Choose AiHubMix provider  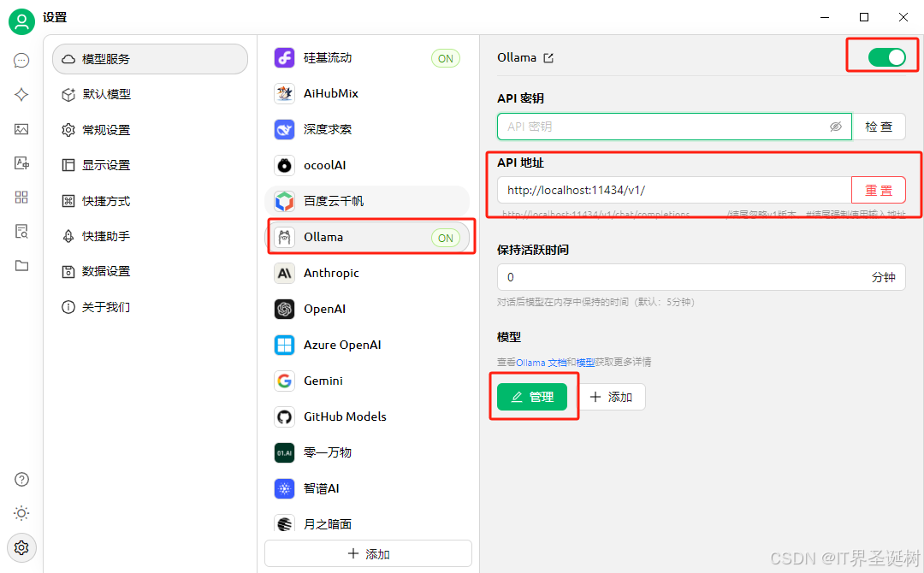368,93
